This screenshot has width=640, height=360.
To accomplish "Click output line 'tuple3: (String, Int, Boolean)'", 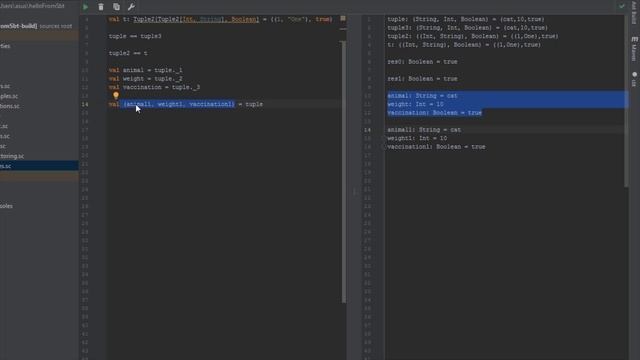I will click(x=468, y=28).
